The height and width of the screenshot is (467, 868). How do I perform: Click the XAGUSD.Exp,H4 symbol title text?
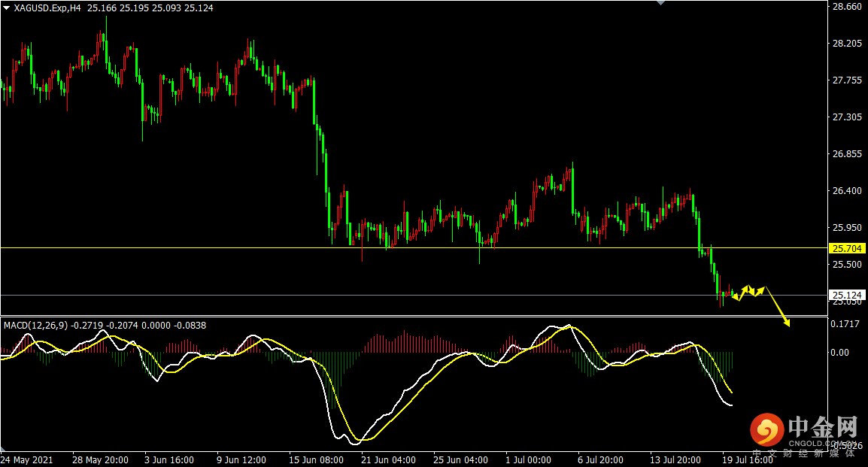click(x=48, y=8)
